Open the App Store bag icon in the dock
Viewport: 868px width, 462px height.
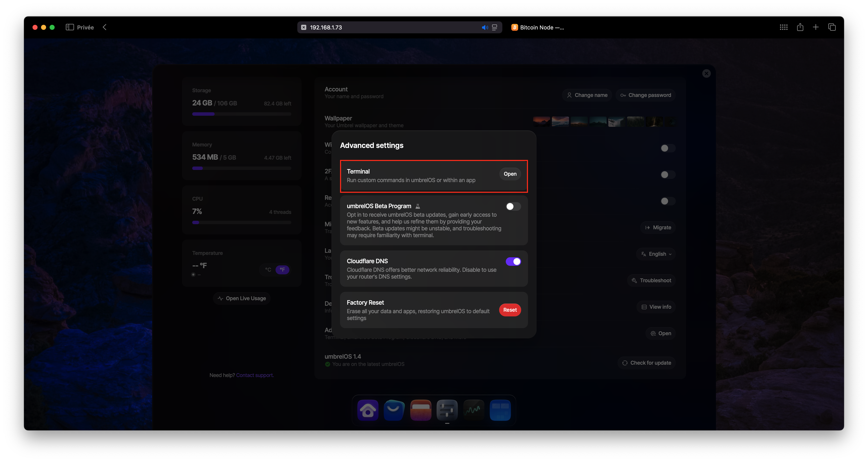(394, 410)
